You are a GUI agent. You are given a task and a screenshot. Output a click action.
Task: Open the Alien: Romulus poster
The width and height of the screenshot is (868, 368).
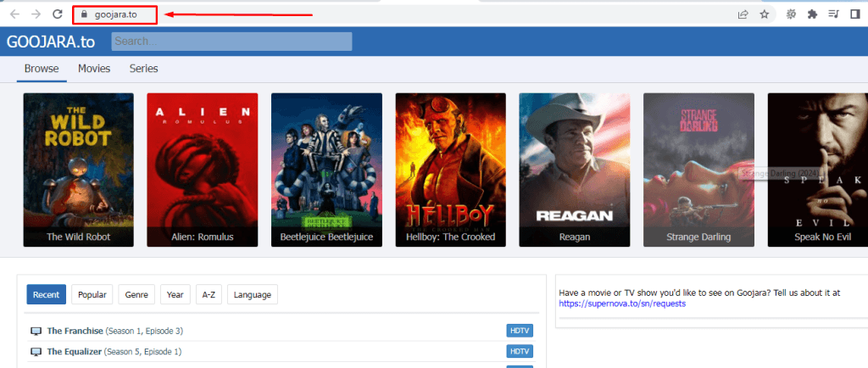pos(202,170)
